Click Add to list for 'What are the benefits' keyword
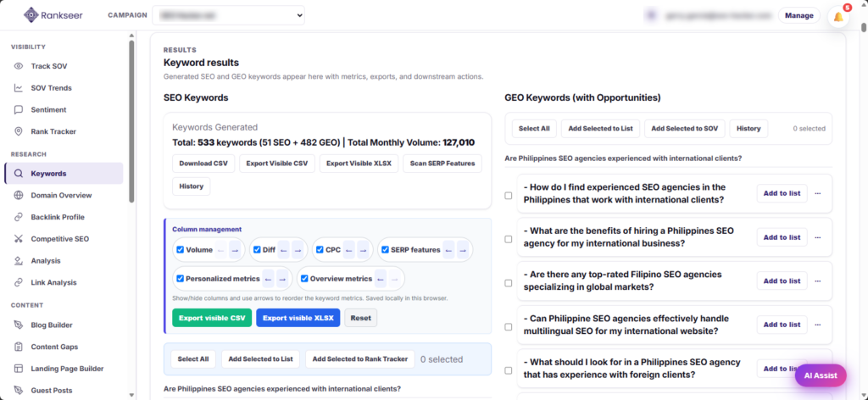The height and width of the screenshot is (400, 868). coord(782,237)
